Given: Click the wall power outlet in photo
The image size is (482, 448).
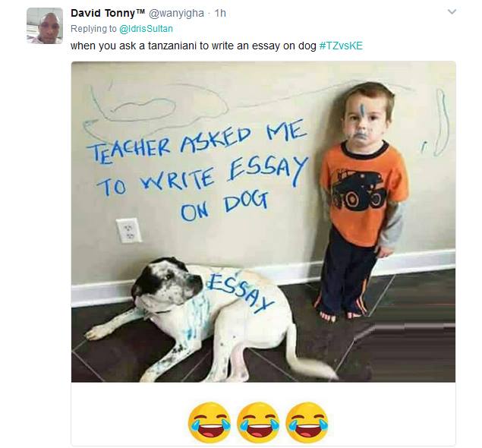Looking at the screenshot, I should [129, 230].
